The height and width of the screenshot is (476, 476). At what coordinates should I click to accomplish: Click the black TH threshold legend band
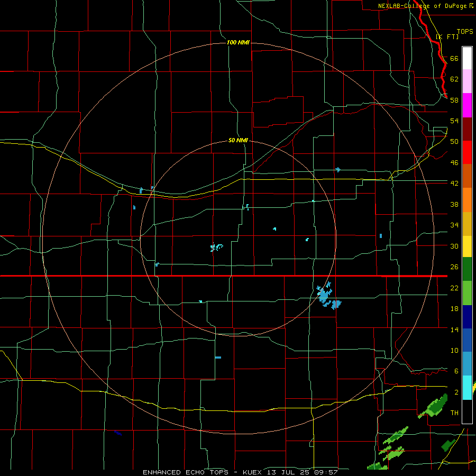tap(467, 411)
